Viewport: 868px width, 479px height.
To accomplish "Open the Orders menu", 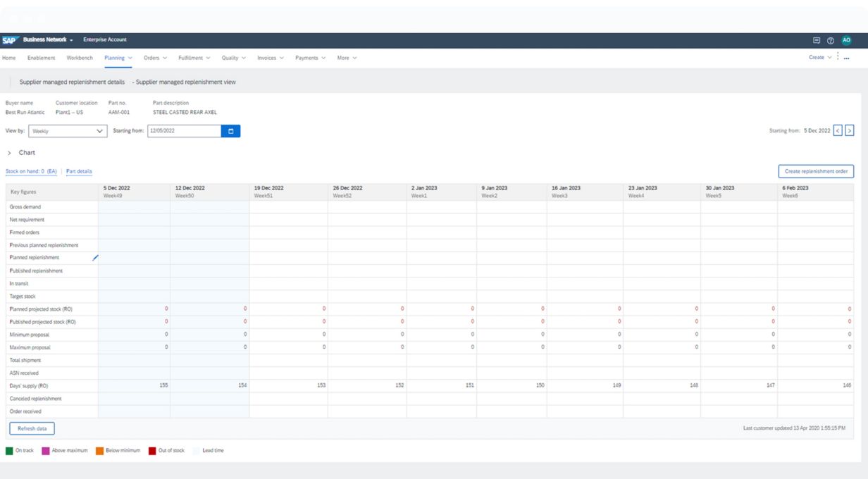I will pyautogui.click(x=155, y=58).
